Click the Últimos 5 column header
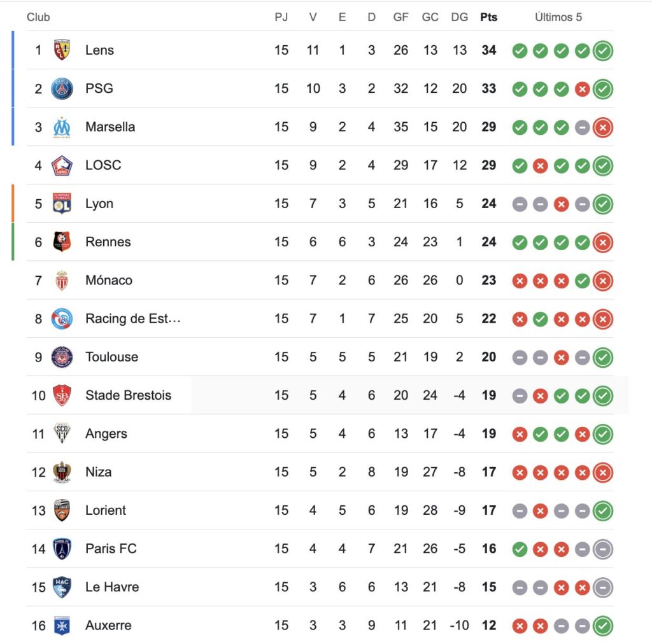Image resolution: width=652 pixels, height=644 pixels. [558, 17]
